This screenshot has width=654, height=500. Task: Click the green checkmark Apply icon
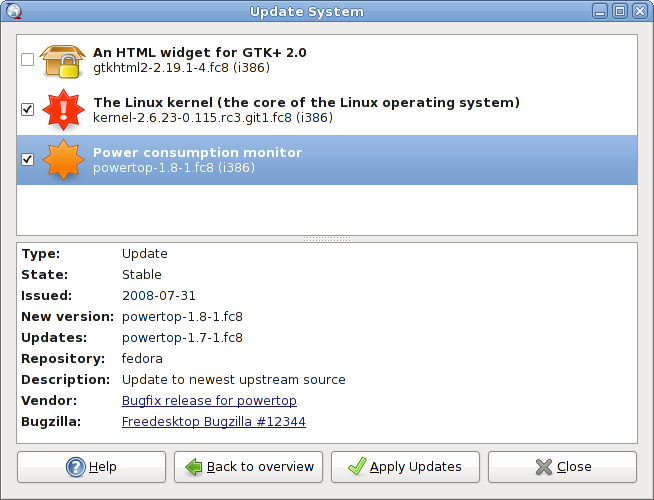click(x=357, y=467)
